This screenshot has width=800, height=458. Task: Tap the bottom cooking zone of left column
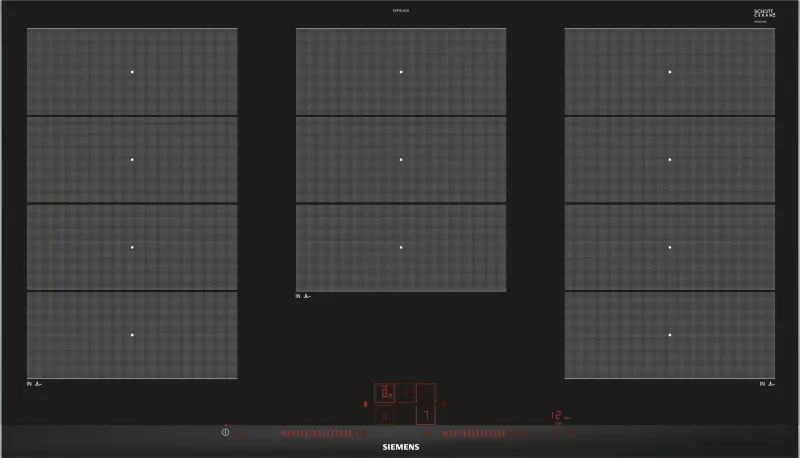pyautogui.click(x=132, y=335)
